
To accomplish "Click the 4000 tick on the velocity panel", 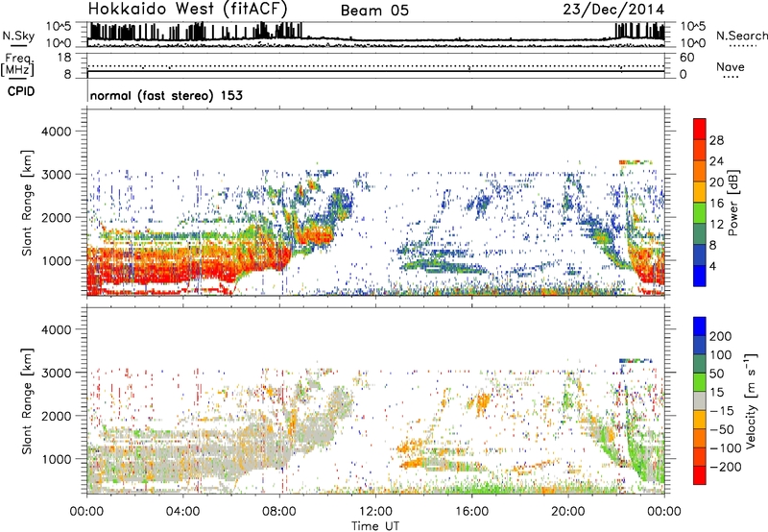I will 56,329.
